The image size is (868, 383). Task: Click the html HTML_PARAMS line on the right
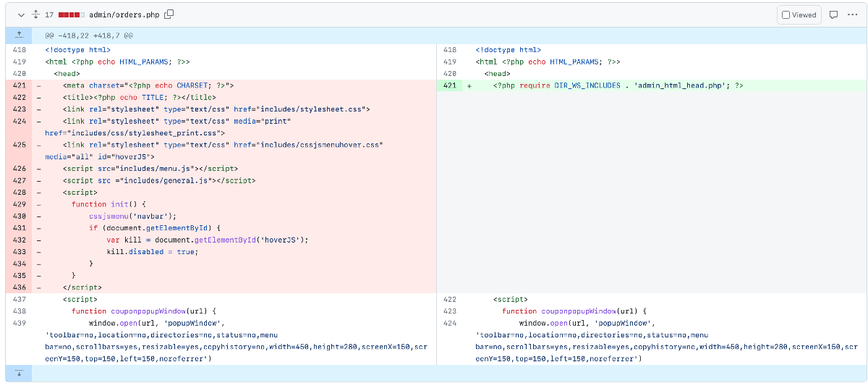(548, 62)
